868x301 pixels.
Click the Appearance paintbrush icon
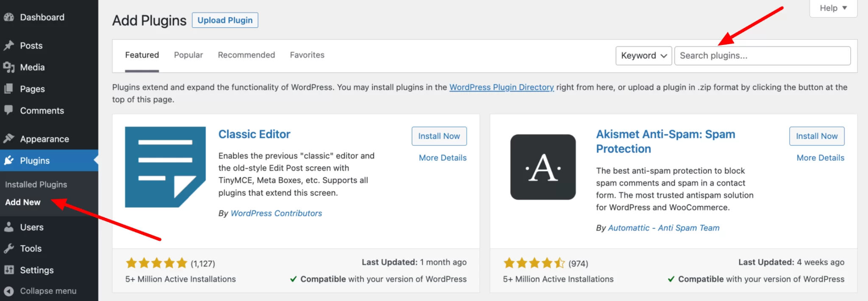pyautogui.click(x=9, y=139)
